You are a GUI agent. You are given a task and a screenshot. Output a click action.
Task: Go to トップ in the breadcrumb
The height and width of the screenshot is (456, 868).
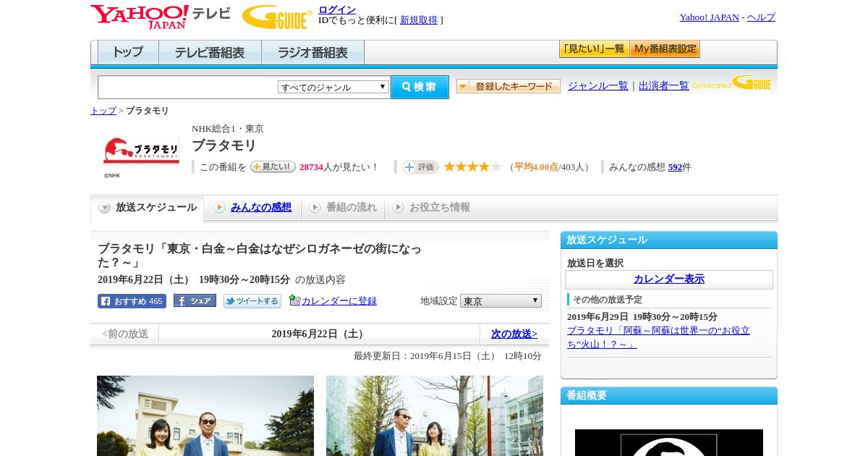(x=103, y=111)
